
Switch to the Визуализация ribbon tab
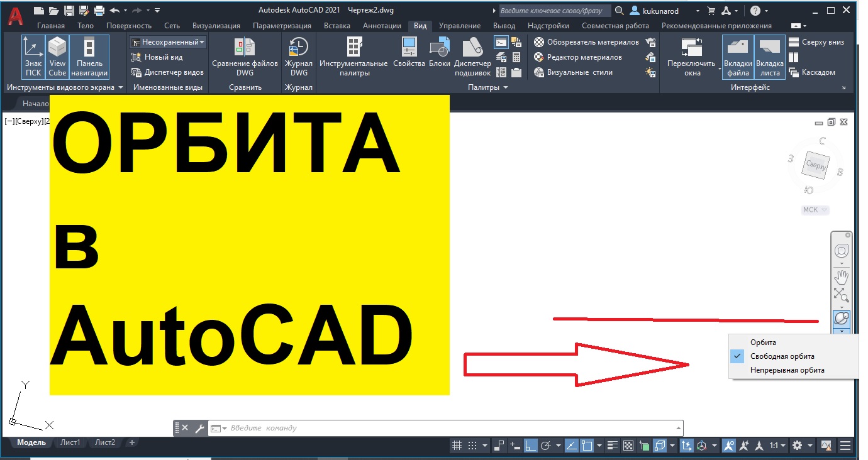[x=216, y=26]
